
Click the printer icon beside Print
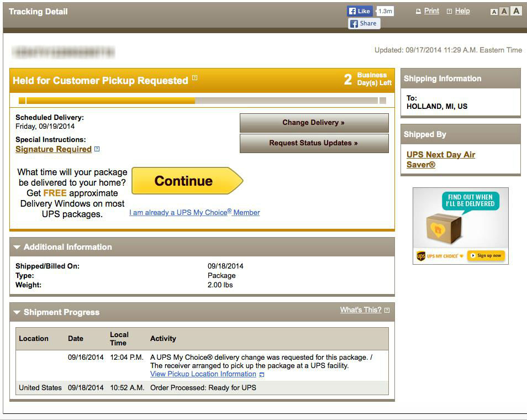click(x=418, y=12)
